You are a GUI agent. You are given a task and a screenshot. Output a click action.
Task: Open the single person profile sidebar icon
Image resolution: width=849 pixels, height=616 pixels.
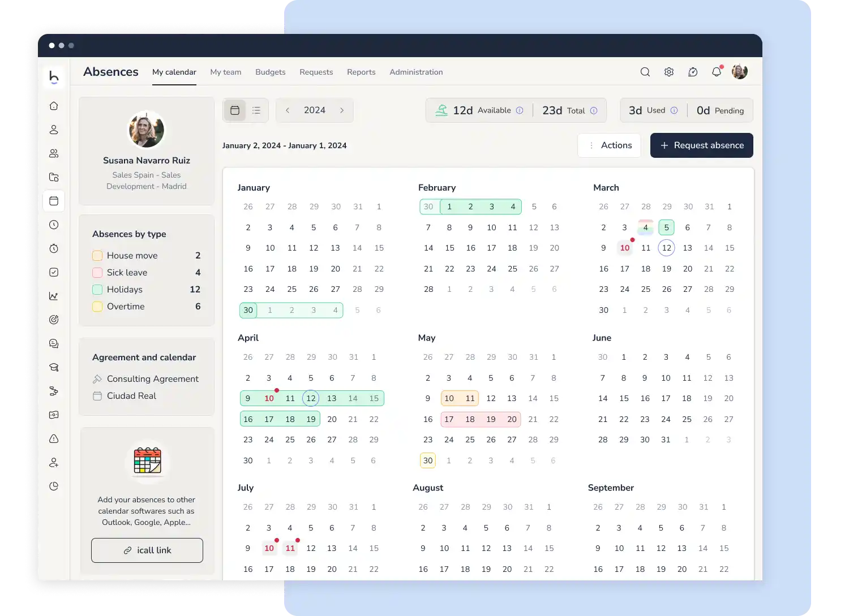(54, 130)
